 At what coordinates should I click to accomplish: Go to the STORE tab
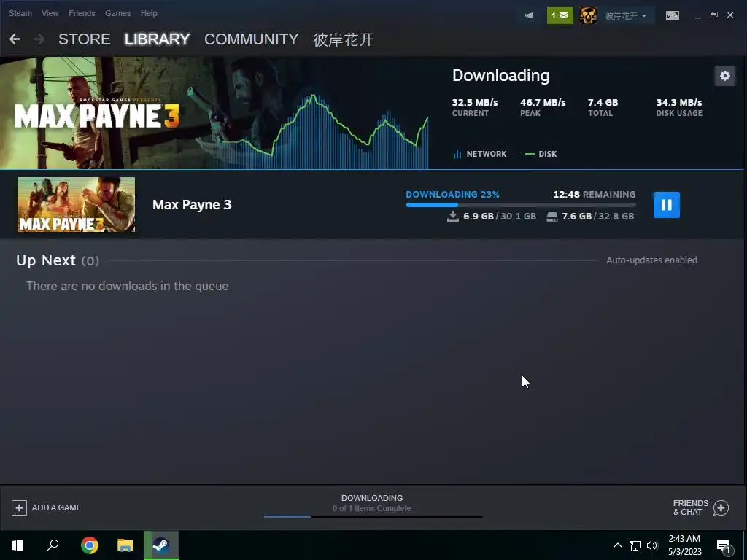[x=85, y=39]
